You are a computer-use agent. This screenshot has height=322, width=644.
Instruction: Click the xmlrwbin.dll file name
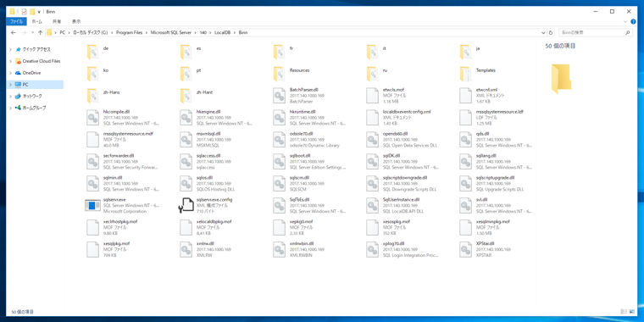point(302,243)
